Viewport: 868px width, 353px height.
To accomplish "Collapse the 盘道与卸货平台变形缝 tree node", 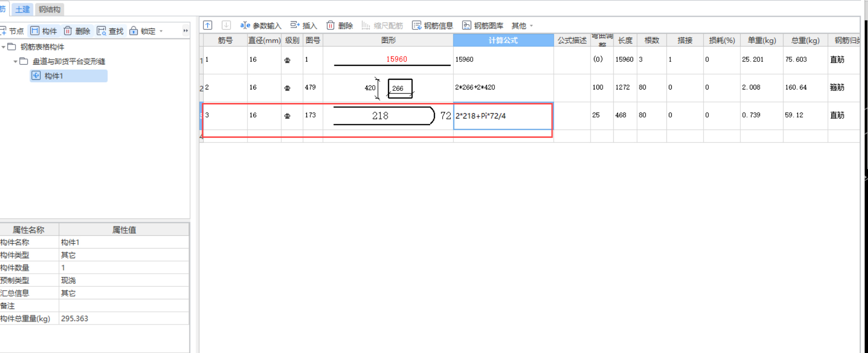I will pos(15,61).
